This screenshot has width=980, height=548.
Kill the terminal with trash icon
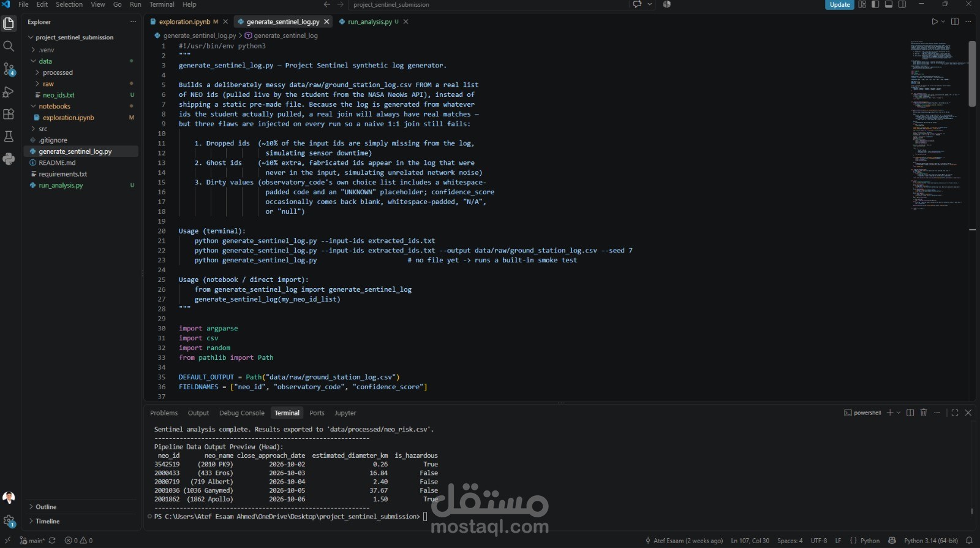click(x=924, y=413)
